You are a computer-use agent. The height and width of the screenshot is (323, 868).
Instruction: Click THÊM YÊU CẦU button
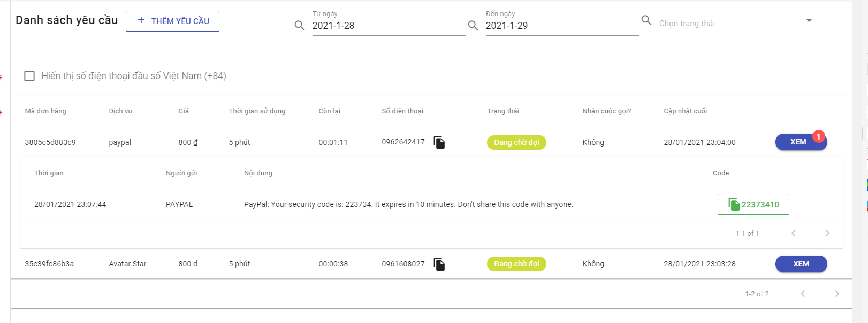[x=172, y=21]
